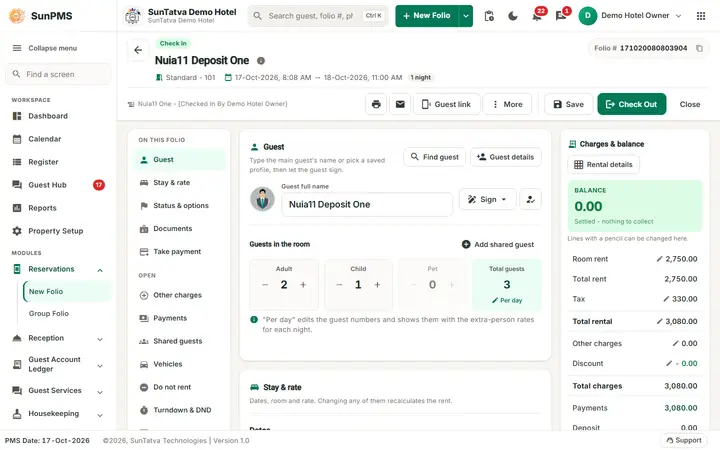The image size is (720, 450).
Task: Open Vehicles in folio menu
Action: tap(179, 364)
